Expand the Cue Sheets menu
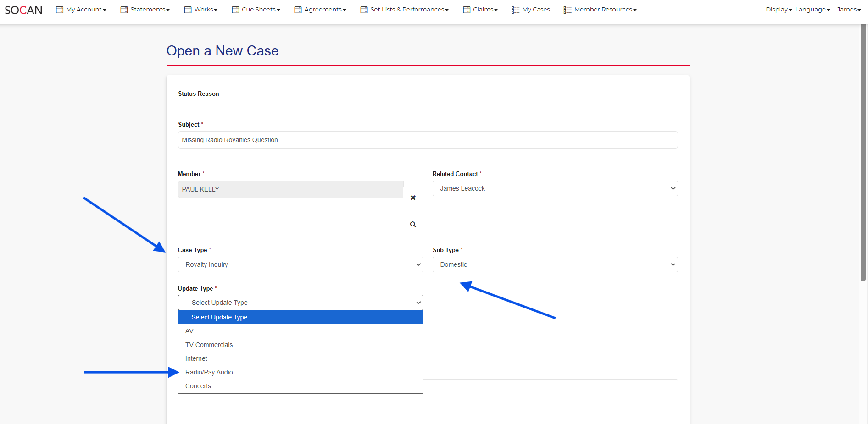The height and width of the screenshot is (424, 868). [256, 10]
